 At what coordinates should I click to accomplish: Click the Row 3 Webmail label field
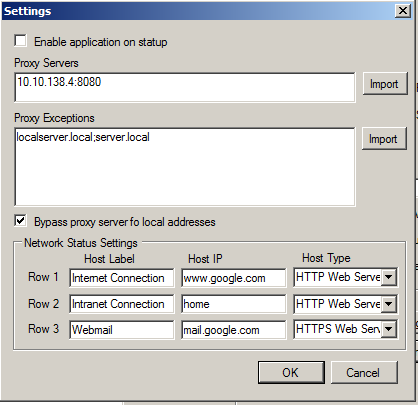[x=122, y=330]
